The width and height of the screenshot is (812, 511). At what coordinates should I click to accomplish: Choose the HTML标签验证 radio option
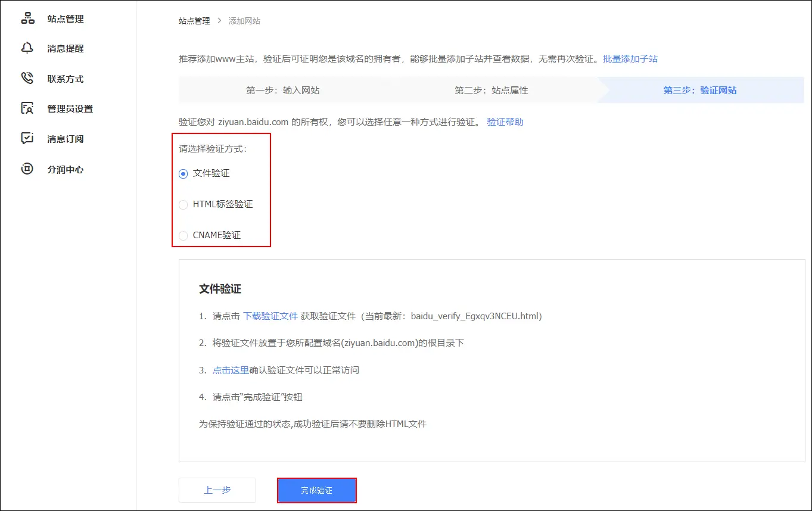point(183,204)
